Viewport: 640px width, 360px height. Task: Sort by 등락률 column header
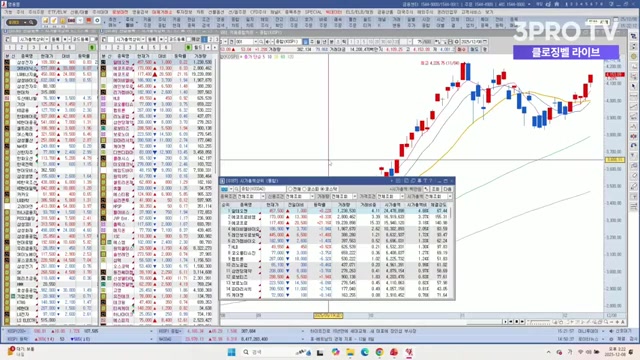click(x=319, y=204)
